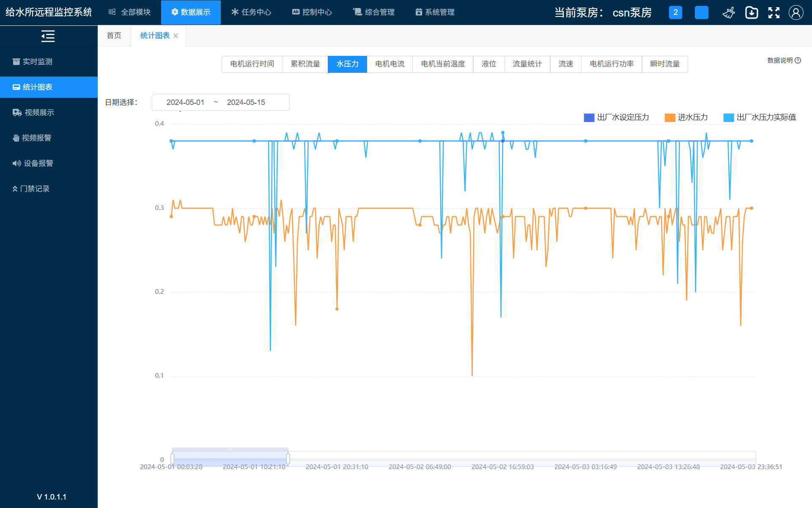Open the start date 2024-05-01 picker
The image size is (812, 508).
coord(185,102)
